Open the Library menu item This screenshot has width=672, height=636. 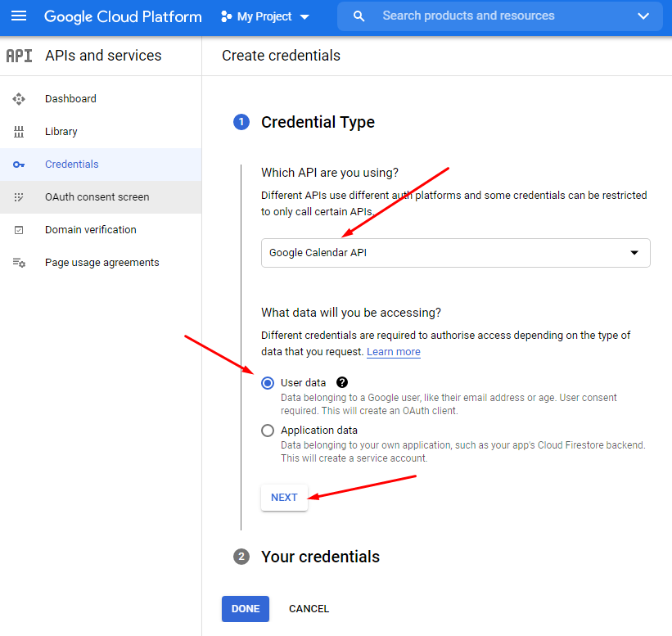click(x=61, y=132)
